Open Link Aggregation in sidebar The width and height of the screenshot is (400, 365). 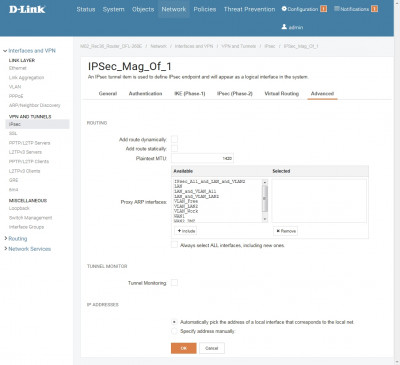click(26, 77)
